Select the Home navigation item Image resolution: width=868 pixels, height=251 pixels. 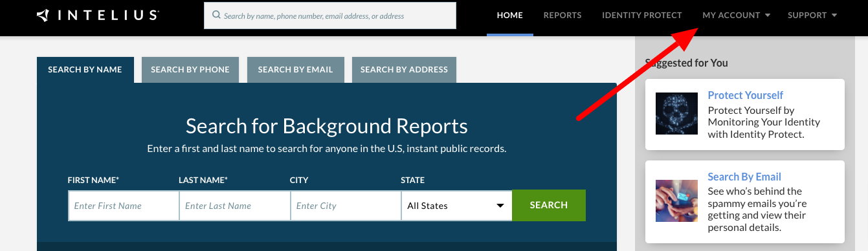[x=509, y=16]
